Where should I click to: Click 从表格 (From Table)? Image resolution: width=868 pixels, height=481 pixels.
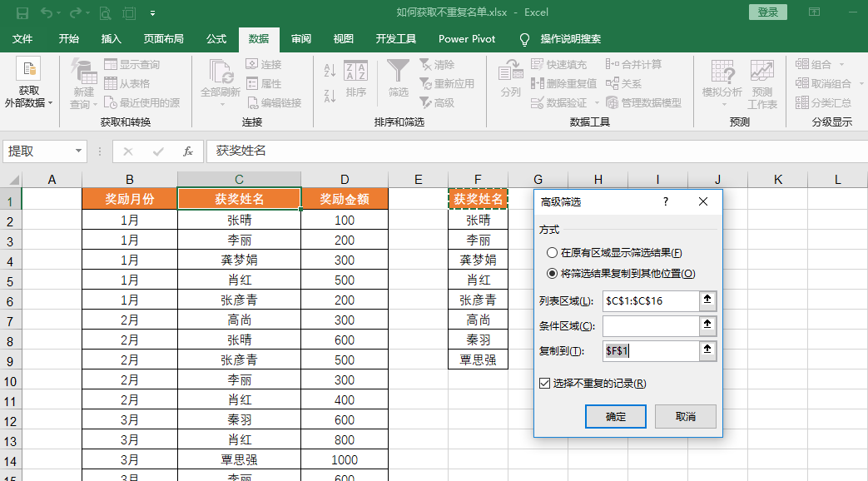pos(127,83)
